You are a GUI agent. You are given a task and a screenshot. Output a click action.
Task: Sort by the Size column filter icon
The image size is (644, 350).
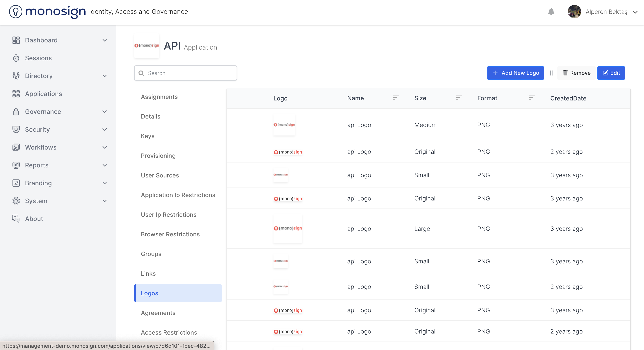(458, 98)
